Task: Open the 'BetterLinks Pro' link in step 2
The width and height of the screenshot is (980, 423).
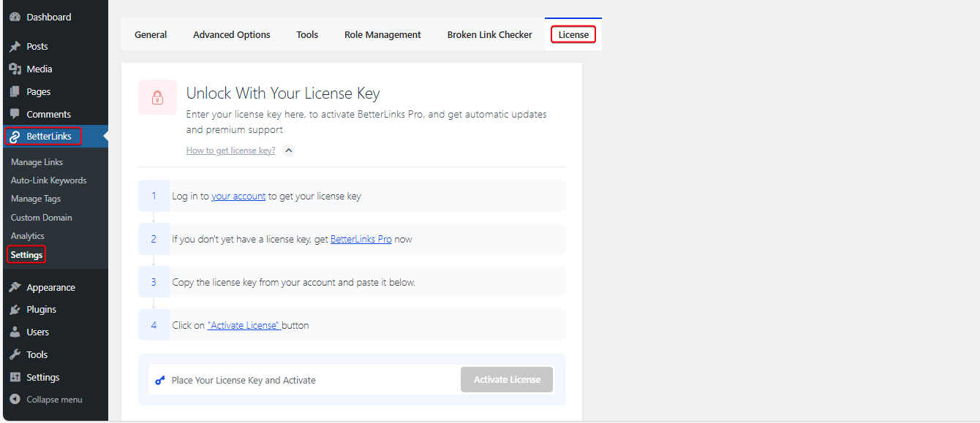Action: (x=361, y=238)
